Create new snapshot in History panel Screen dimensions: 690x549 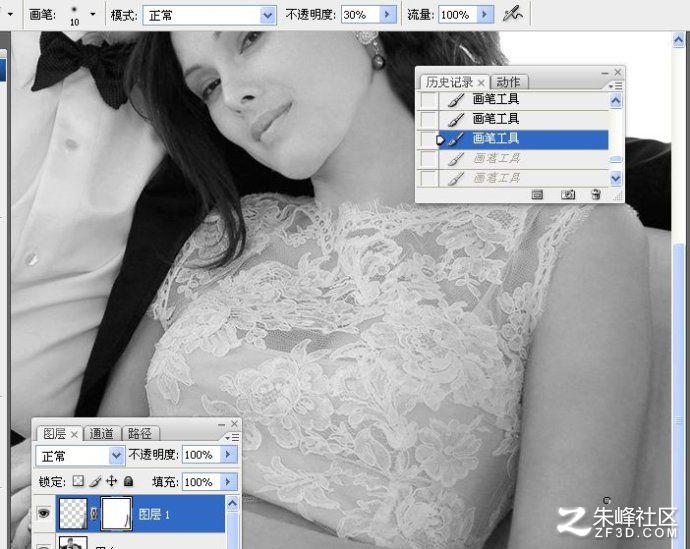568,194
